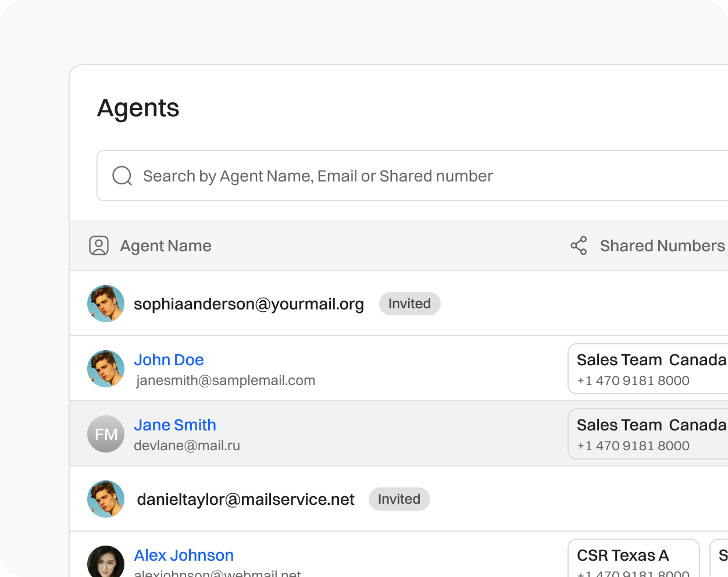Viewport: 728px width, 577px height.
Task: Open John Doe's profile link
Action: (169, 359)
